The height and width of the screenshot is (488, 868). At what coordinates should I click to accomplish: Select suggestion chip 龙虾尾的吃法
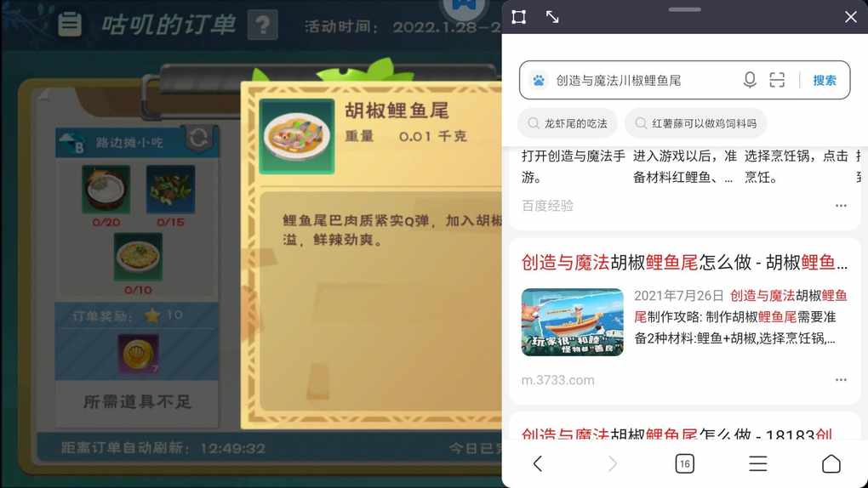coord(568,122)
